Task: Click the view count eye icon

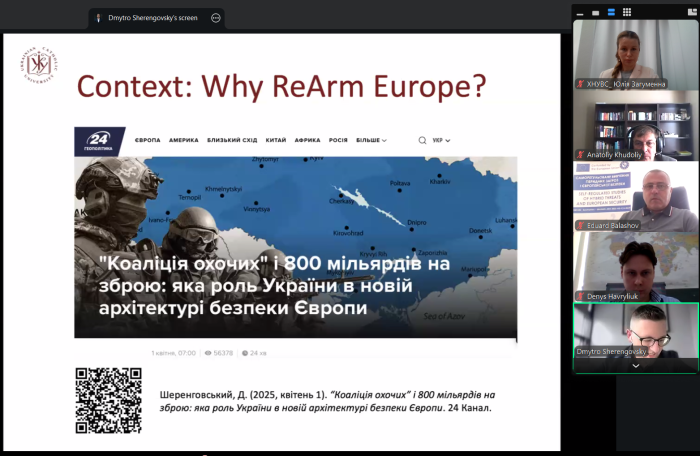Action: 208,353
